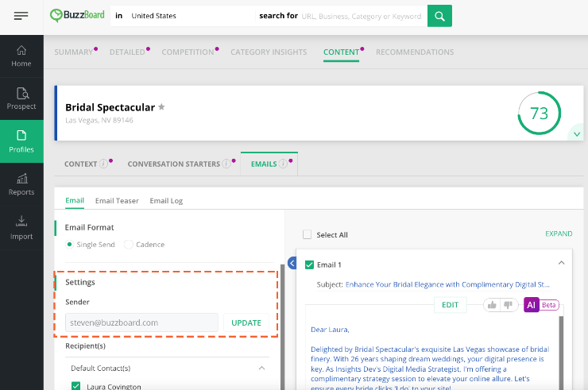Switch to the RECOMMENDATIONS tab
The width and height of the screenshot is (588, 390).
[x=415, y=52]
